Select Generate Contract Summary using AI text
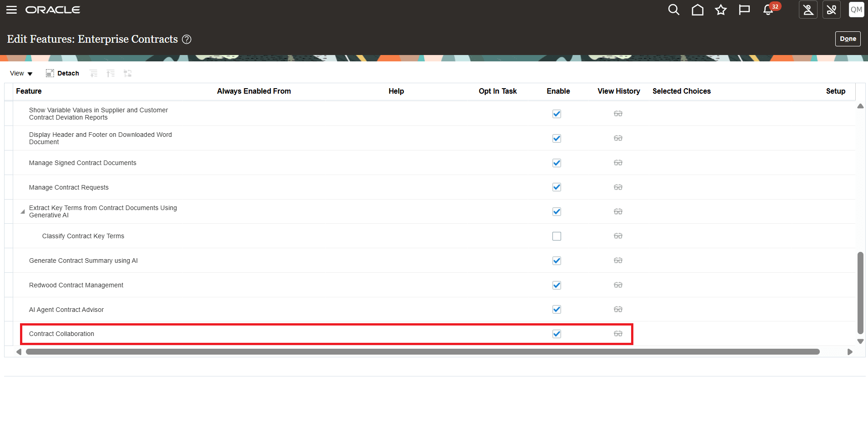Image resolution: width=868 pixels, height=441 pixels. click(83, 261)
